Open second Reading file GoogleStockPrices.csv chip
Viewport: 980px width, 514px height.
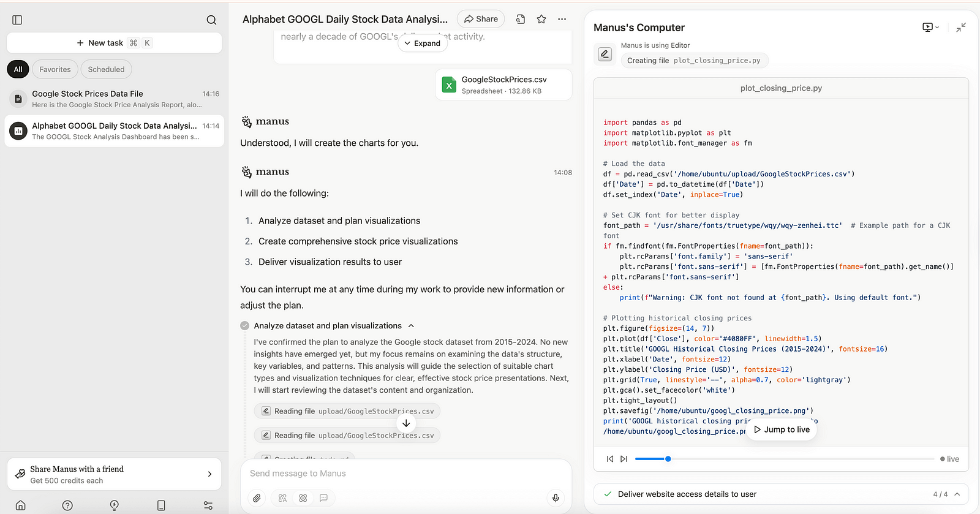coord(347,436)
